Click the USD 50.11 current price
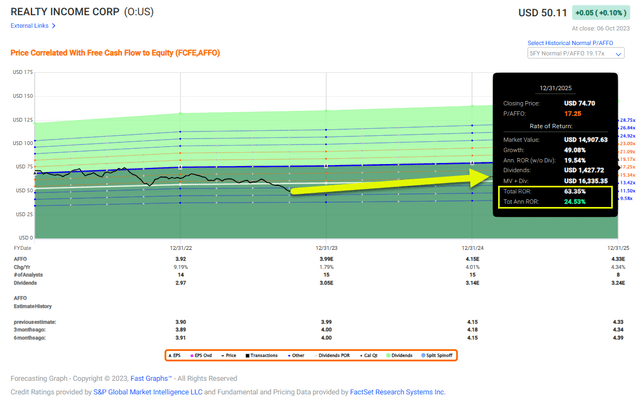The height and width of the screenshot is (402, 640). (x=542, y=13)
